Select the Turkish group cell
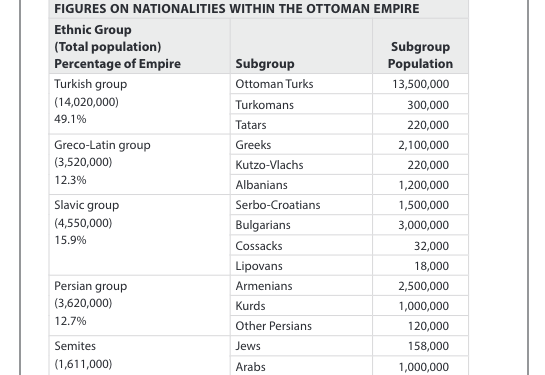 coord(140,104)
